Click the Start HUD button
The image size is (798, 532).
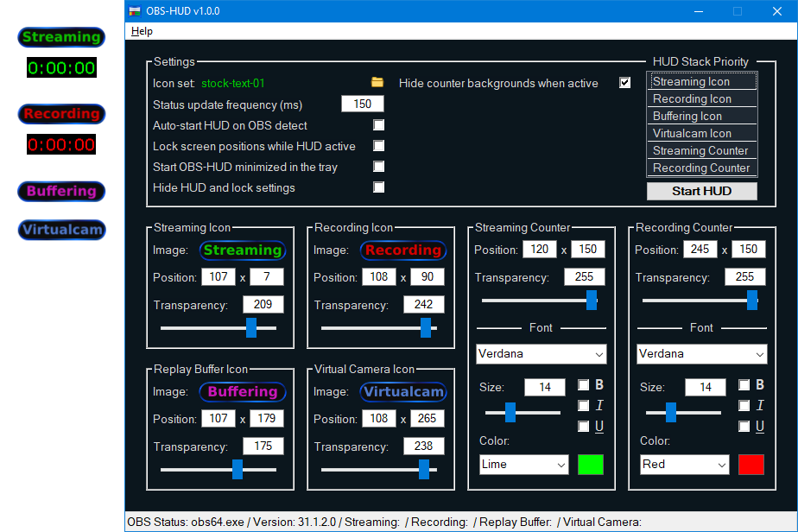[702, 191]
